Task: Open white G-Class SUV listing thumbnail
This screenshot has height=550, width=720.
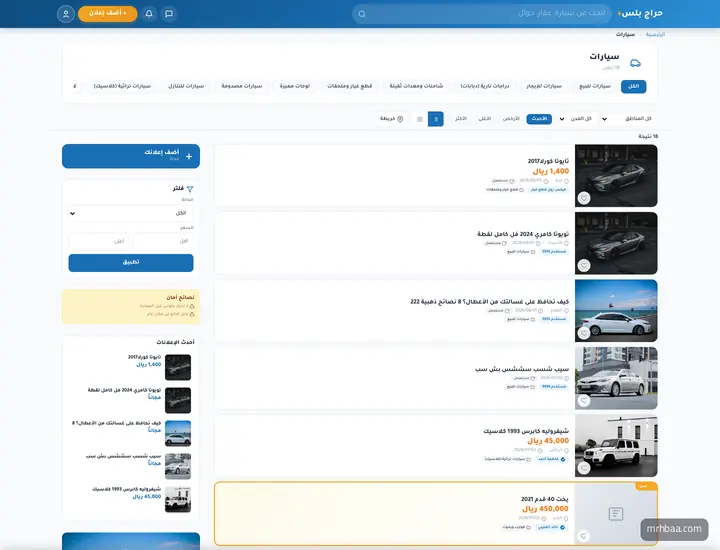Action: [x=616, y=446]
